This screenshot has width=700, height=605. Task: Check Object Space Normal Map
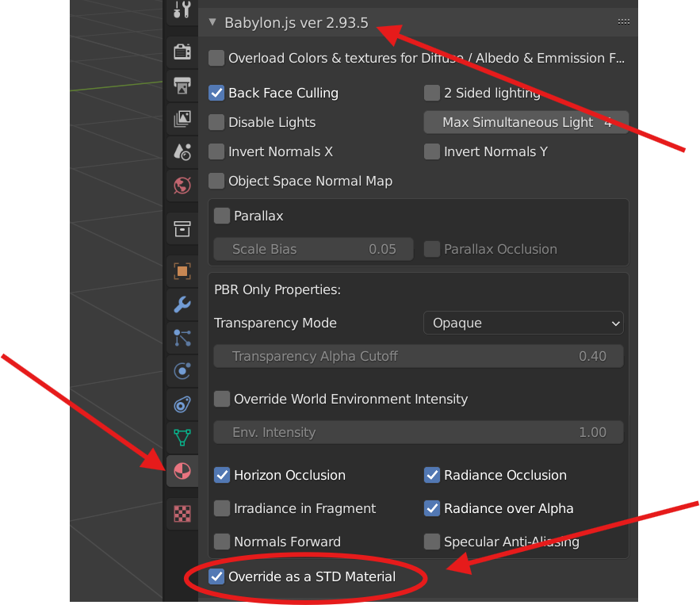pyautogui.click(x=216, y=182)
